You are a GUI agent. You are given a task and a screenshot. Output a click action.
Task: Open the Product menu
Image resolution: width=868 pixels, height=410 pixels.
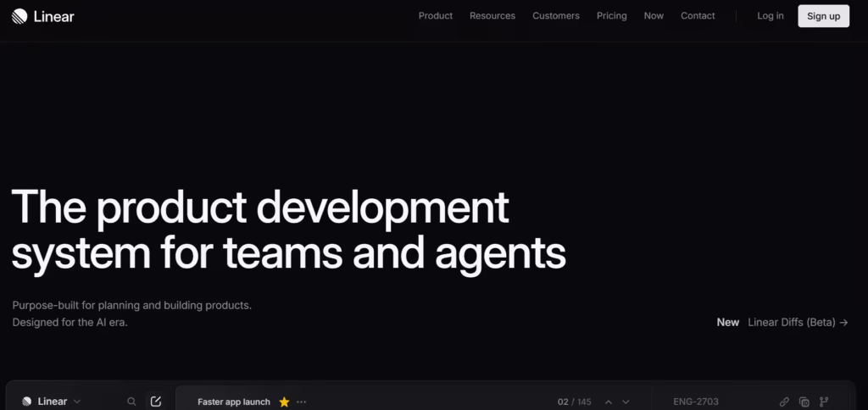[x=435, y=16]
